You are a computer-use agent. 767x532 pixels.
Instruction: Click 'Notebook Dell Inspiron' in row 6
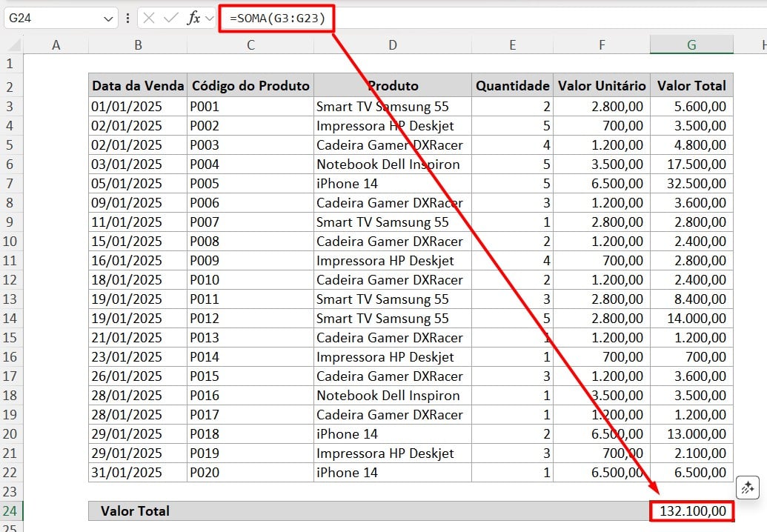tap(393, 164)
